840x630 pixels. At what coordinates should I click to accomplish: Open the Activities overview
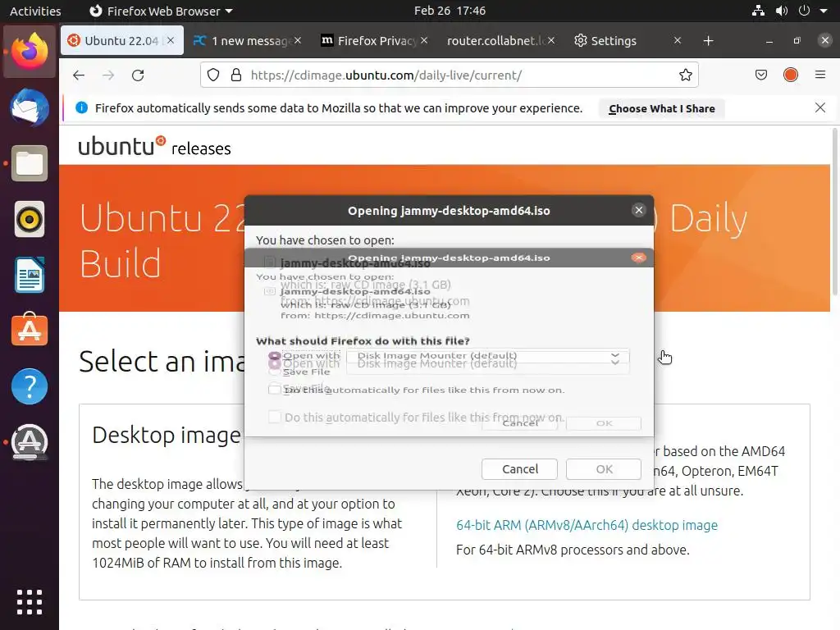[35, 11]
